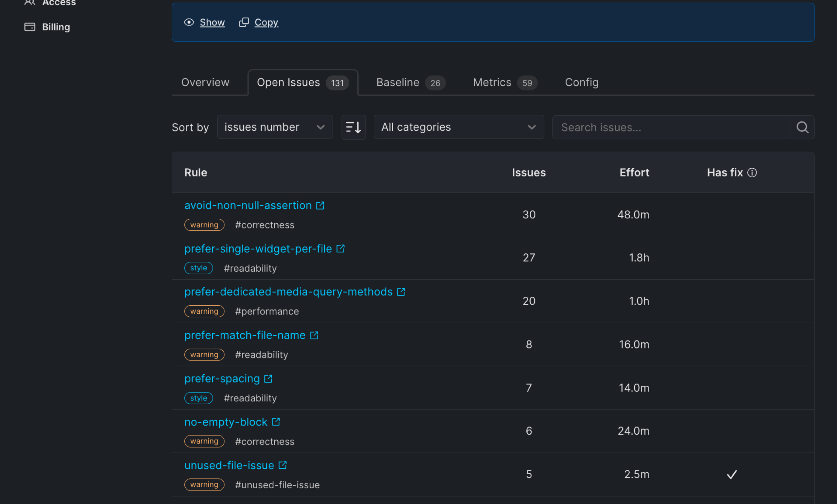Click the #unused-file-issue tag
Viewport: 837px width, 504px height.
pos(277,485)
